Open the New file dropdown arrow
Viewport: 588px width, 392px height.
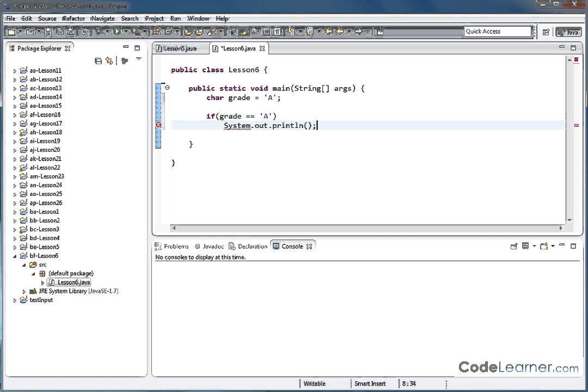tap(20, 32)
